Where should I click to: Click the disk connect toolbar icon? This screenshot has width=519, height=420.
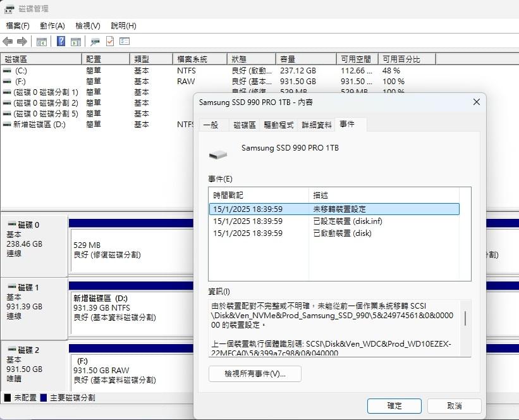(95, 42)
